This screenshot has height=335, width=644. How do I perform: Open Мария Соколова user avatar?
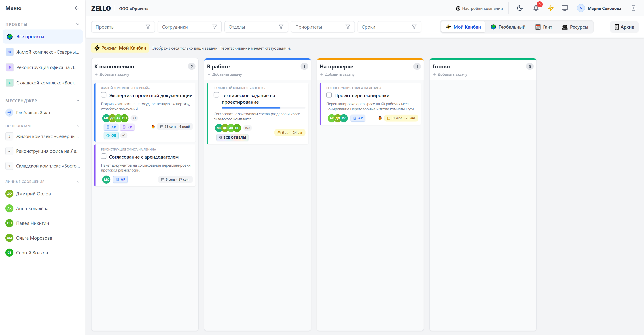(581, 8)
